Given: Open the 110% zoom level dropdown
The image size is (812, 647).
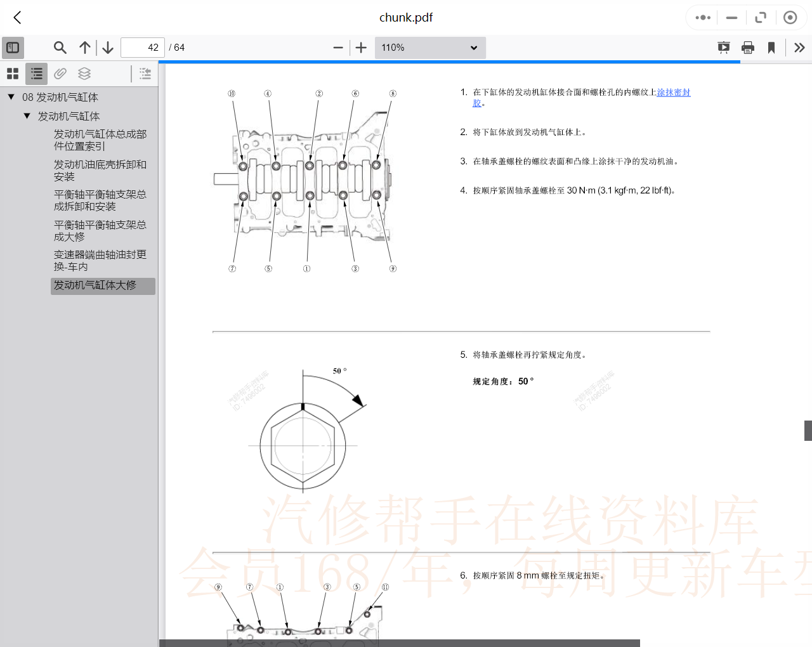Looking at the screenshot, I should 430,48.
